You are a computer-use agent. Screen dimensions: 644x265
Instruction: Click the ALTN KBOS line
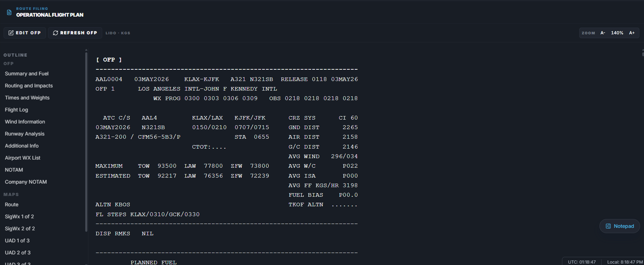point(113,204)
